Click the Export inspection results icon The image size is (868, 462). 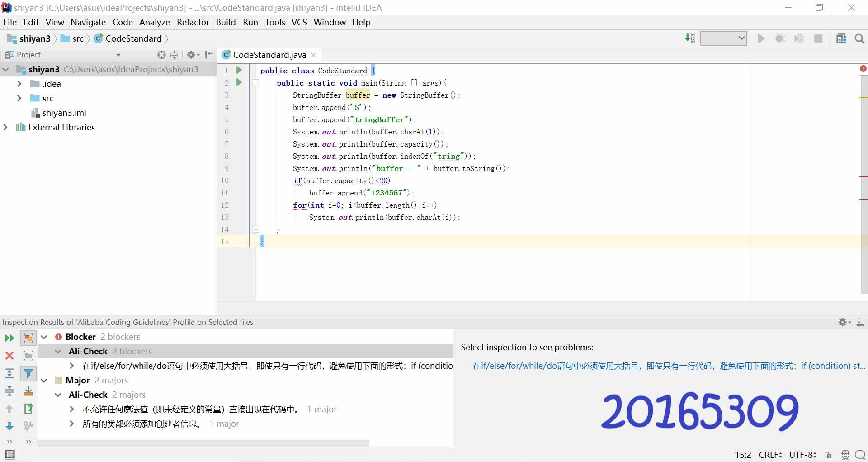tap(28, 409)
